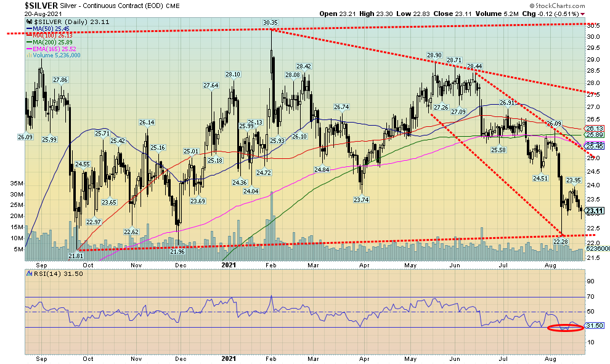The width and height of the screenshot is (610, 364).
Task: Click the 22.28 August low label
Action: point(560,242)
